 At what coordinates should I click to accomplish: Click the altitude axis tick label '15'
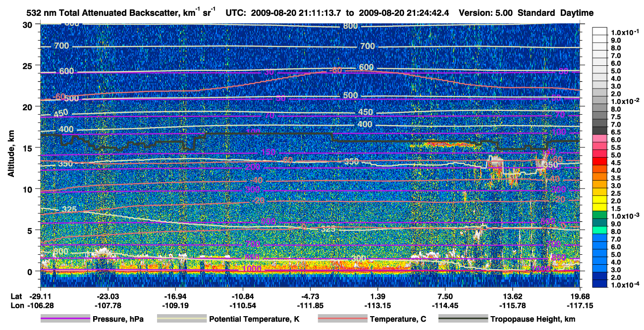(28, 148)
